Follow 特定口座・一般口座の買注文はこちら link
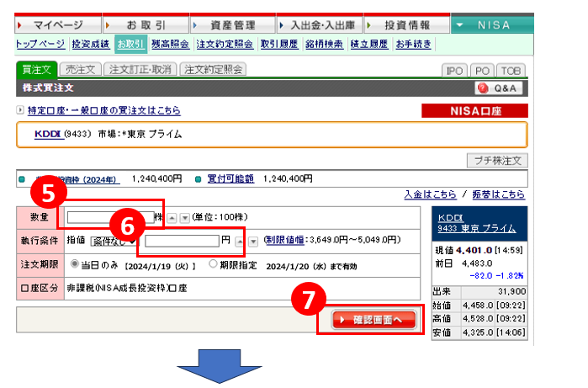Screen dimensions: 588x388 coord(104,111)
